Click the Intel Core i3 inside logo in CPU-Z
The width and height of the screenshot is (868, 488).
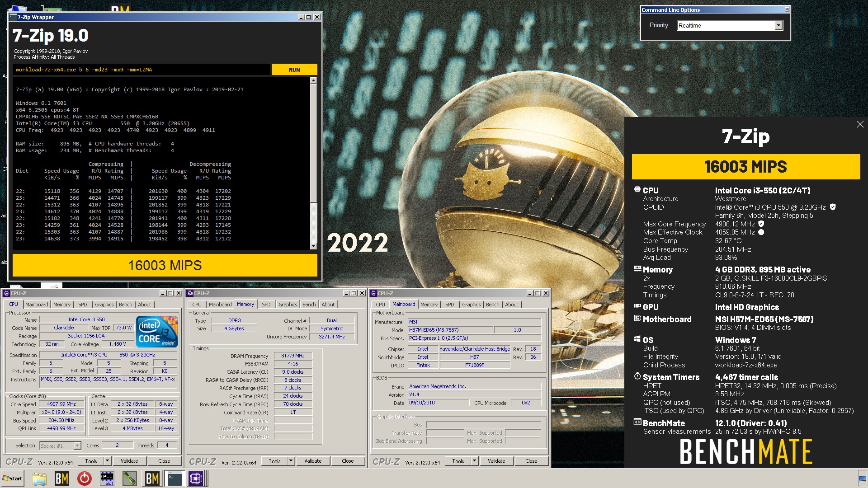157,332
